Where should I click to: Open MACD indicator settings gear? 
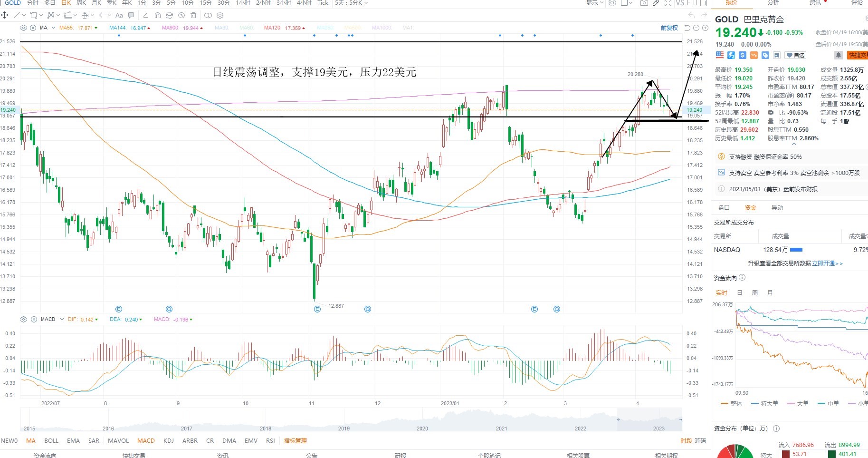click(x=23, y=319)
